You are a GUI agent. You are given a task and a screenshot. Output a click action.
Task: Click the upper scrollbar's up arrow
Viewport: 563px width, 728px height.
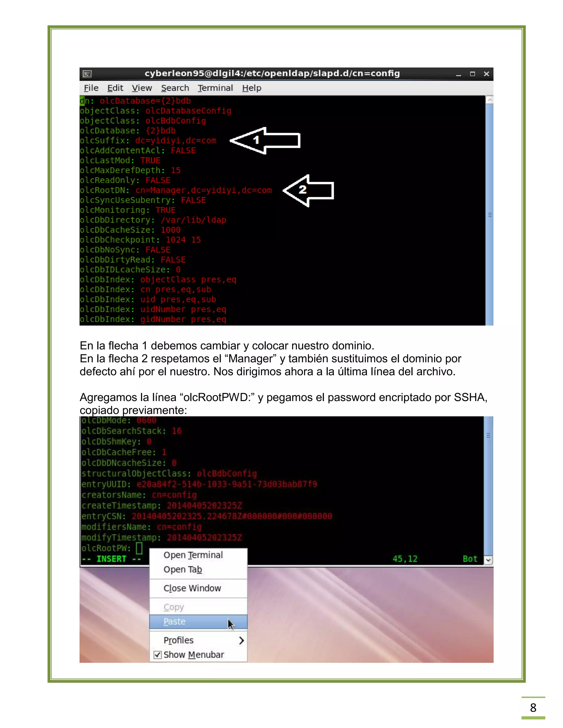[x=489, y=100]
